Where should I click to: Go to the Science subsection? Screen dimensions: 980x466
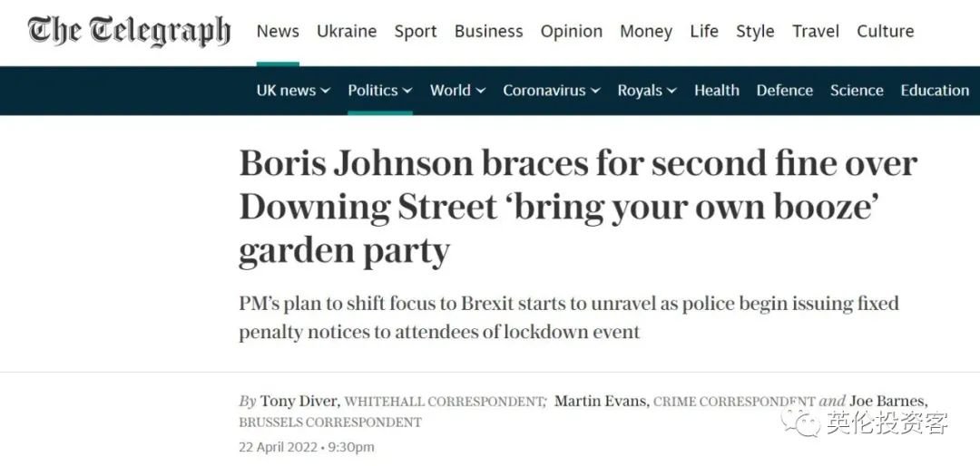pos(857,91)
